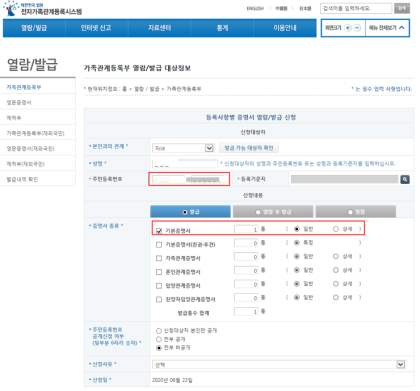Click the second 주민등록번호 input box
The width and height of the screenshot is (420, 391).
(207, 179)
